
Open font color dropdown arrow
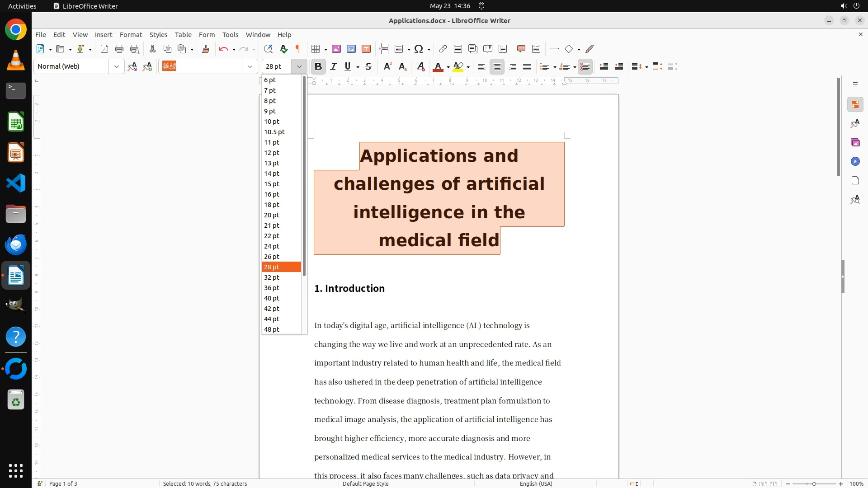(448, 67)
